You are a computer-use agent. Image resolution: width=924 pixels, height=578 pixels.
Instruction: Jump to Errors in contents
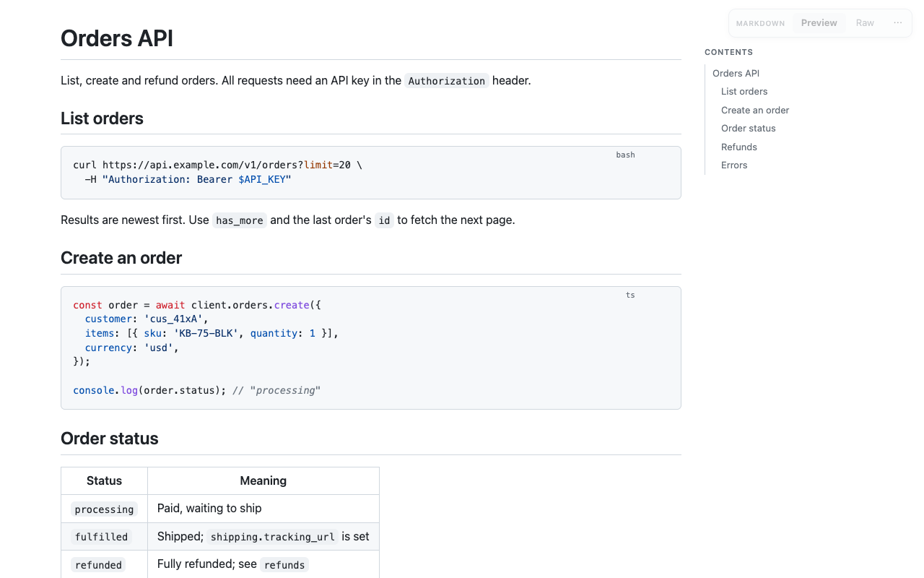[734, 165]
